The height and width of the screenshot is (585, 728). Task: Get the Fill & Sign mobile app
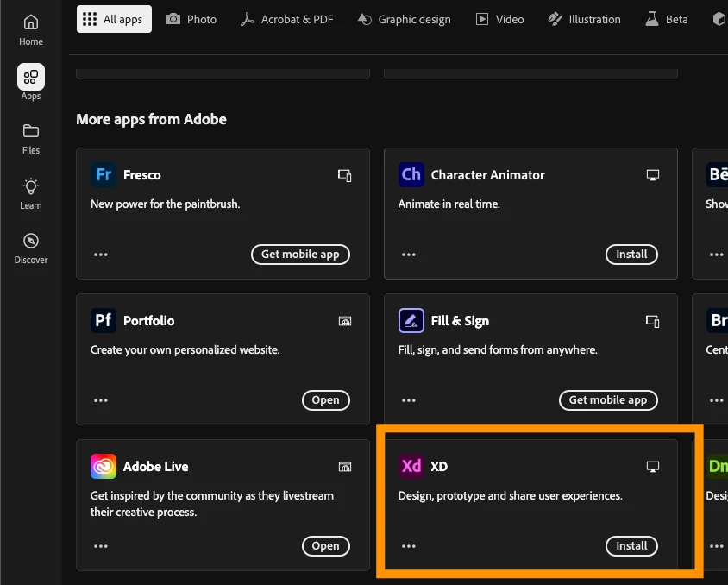[x=608, y=400]
